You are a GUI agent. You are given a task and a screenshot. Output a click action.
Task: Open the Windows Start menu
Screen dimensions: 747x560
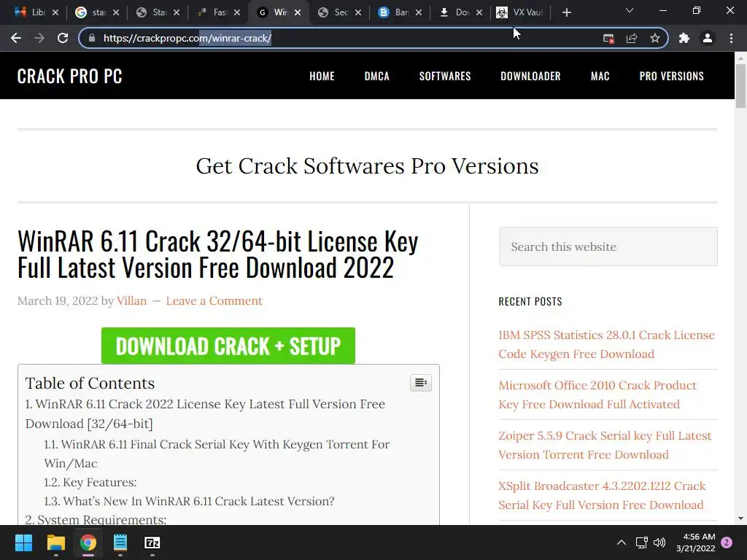point(23,542)
